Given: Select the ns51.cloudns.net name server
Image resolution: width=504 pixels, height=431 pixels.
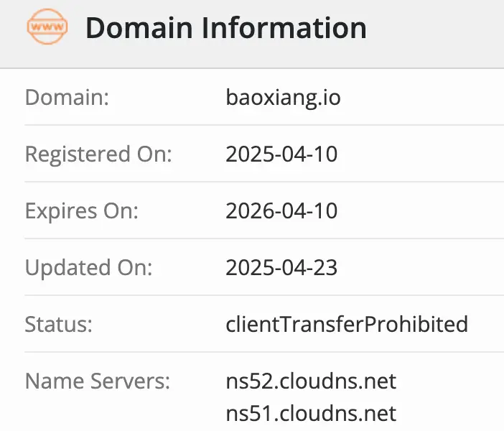Looking at the screenshot, I should coord(311,413).
